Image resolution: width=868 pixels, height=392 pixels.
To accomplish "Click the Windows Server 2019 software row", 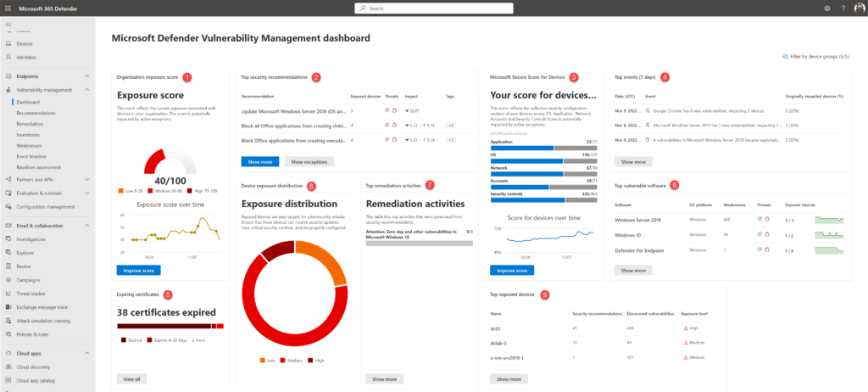I will click(x=730, y=220).
